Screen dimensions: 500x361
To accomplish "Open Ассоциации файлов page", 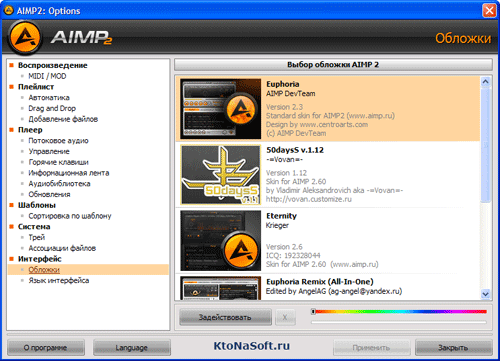I will [x=62, y=248].
